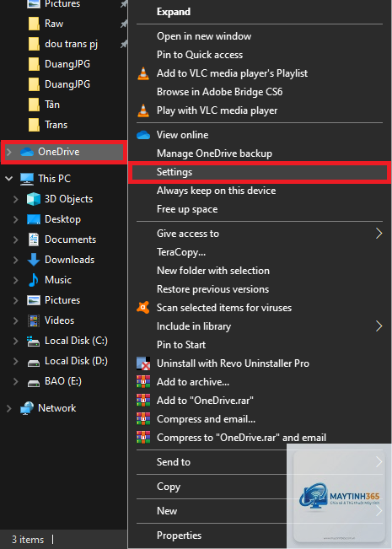Click the blue Downloads arrow icon
The width and height of the screenshot is (392, 549).
tap(34, 260)
